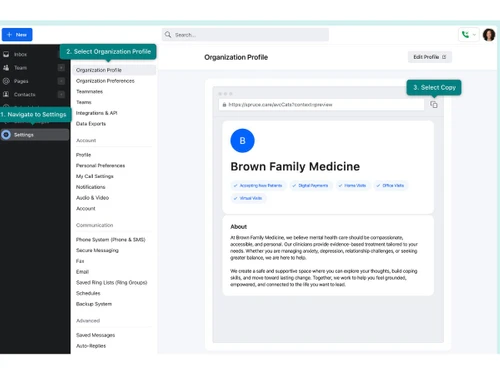Open Saved Ring Lists (Ring Groups)
This screenshot has width=500, height=375.
coord(111,282)
